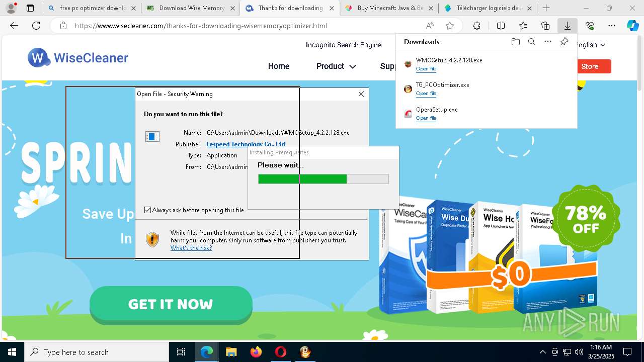The height and width of the screenshot is (362, 644).
Task: Switch to the Download Wise Memory tab
Action: tap(191, 8)
